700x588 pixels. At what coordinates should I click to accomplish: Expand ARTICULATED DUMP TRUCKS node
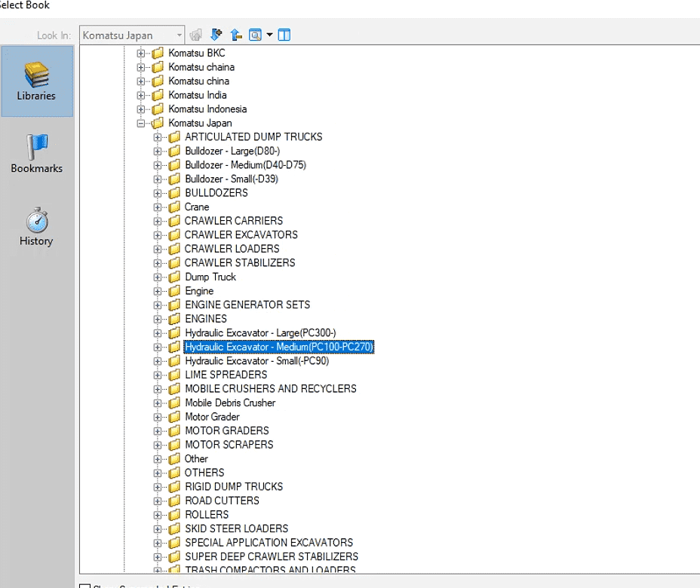(x=158, y=137)
